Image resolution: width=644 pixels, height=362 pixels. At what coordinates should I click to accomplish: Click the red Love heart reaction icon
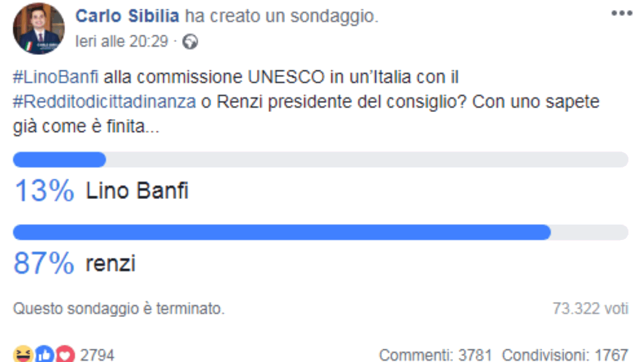coord(65,354)
